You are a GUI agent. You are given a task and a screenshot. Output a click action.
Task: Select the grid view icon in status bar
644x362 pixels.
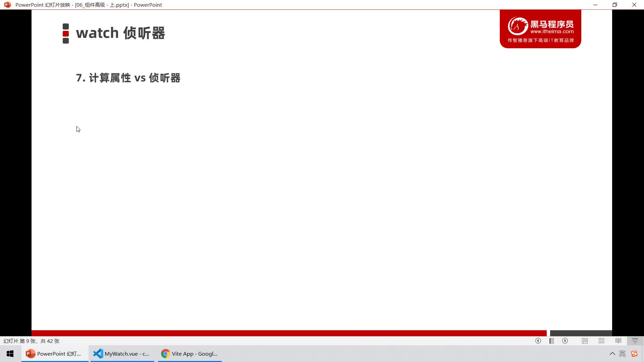coord(601,341)
